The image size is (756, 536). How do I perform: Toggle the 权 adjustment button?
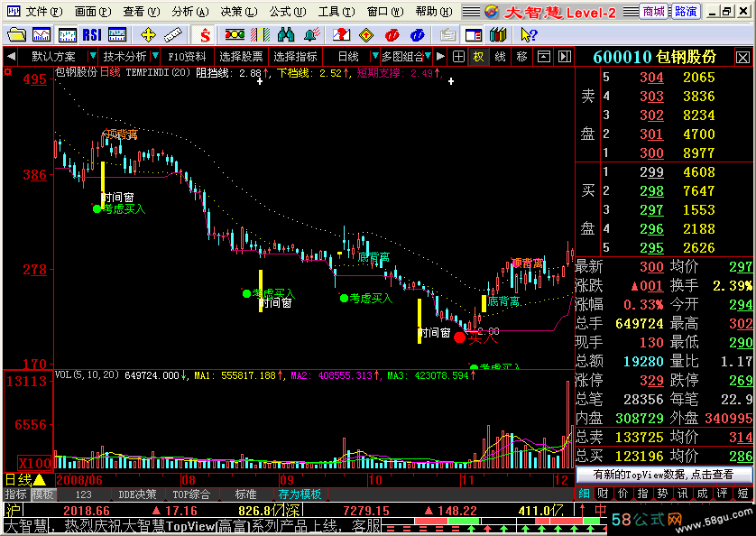point(478,57)
